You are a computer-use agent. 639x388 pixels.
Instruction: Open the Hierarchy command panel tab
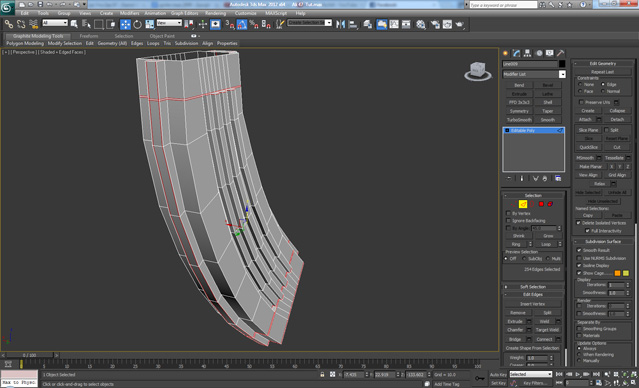coord(527,53)
